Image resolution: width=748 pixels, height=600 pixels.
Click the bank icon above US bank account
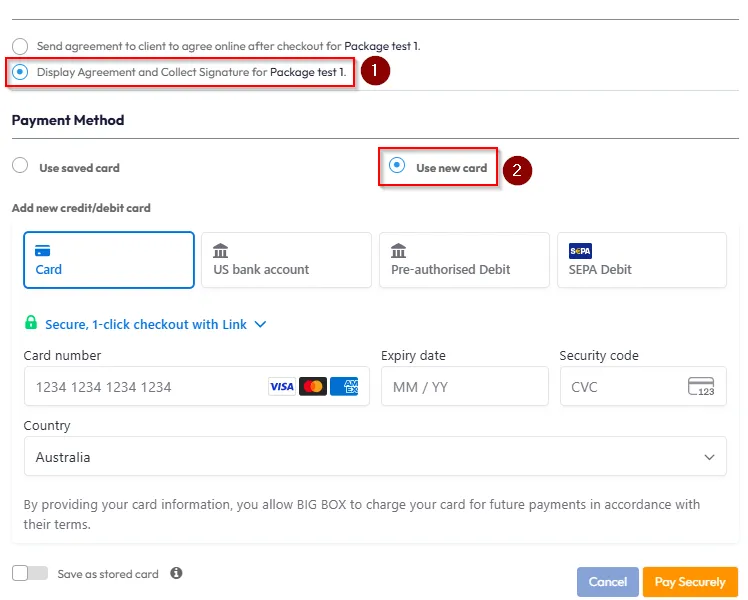[221, 251]
